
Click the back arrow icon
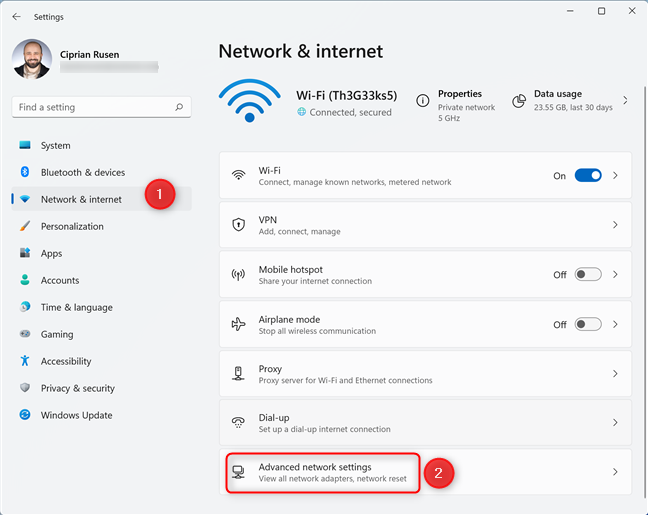(x=17, y=17)
